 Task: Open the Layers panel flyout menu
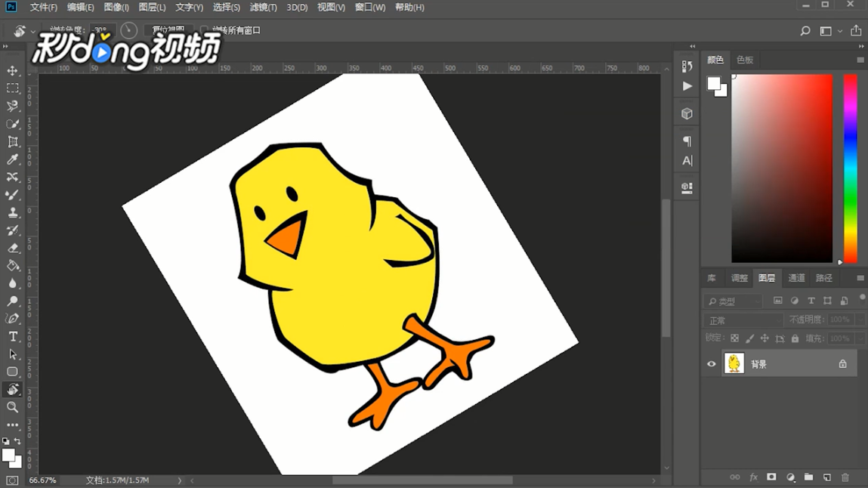pyautogui.click(x=860, y=278)
